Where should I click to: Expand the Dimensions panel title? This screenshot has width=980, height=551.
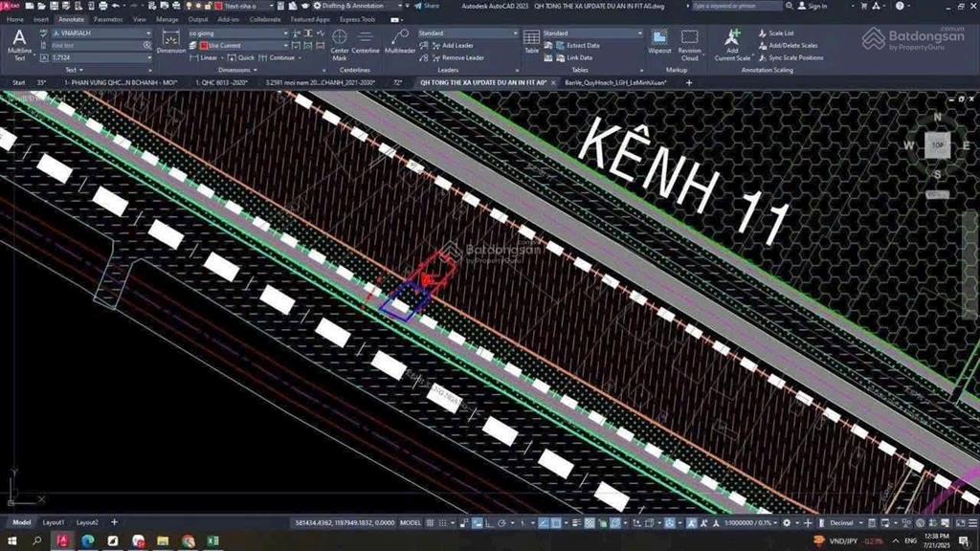238,70
